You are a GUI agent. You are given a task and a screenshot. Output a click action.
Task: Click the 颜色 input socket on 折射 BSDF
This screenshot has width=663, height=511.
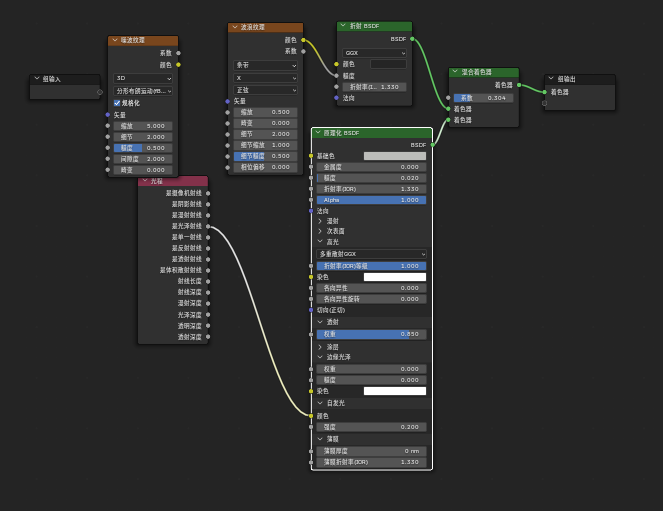[x=337, y=64]
